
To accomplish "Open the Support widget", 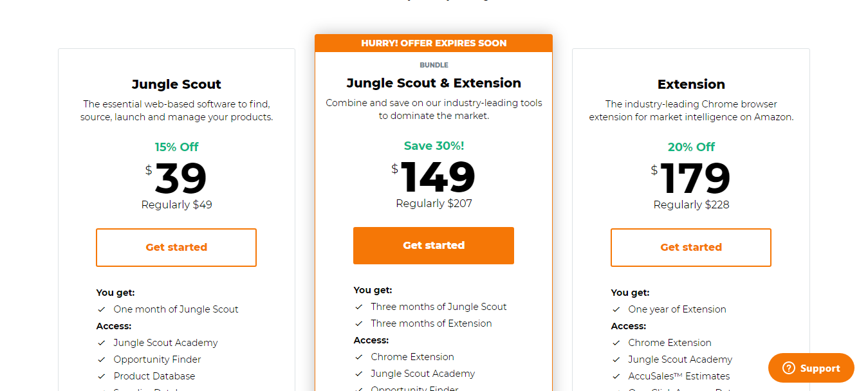I will [x=811, y=368].
